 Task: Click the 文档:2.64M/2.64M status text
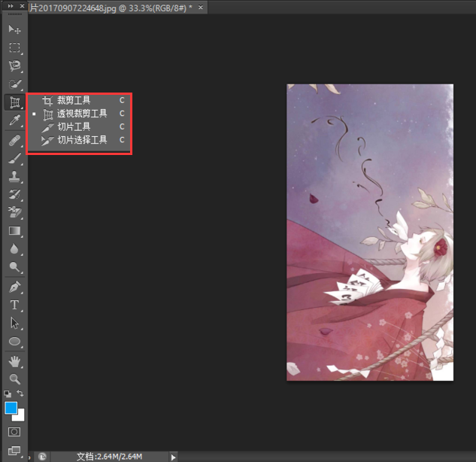[110, 457]
